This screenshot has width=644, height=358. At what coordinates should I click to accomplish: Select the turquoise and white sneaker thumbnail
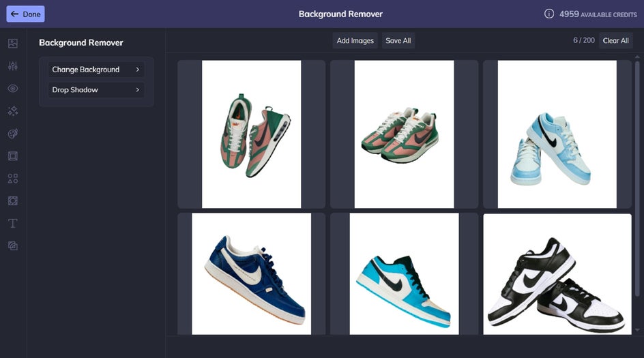pos(404,274)
